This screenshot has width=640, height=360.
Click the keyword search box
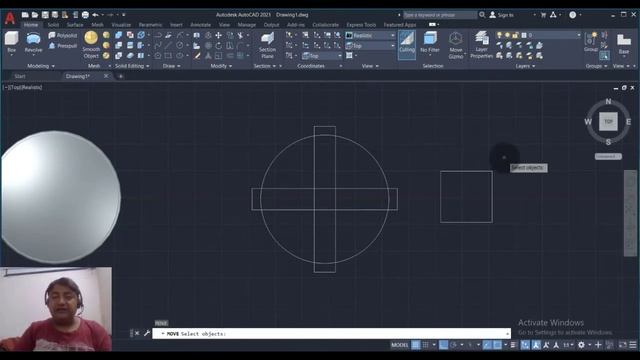(440, 15)
